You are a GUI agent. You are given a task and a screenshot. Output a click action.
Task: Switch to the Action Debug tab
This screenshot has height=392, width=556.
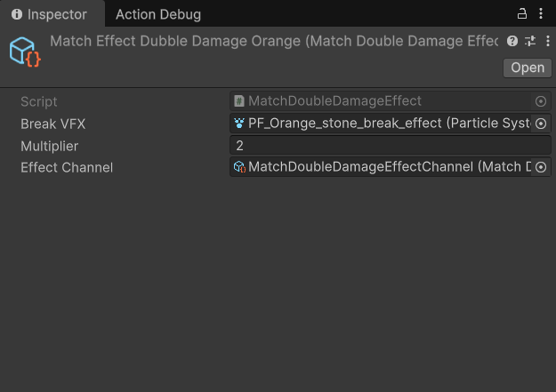pyautogui.click(x=158, y=14)
